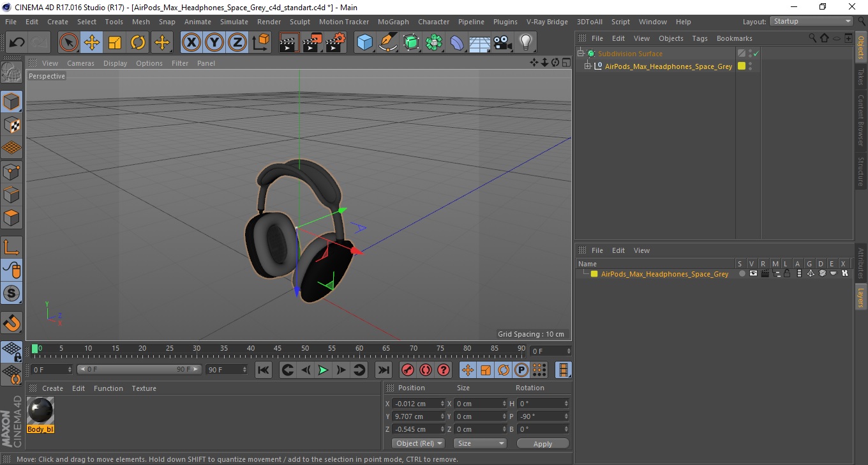
Task: Switch to Attributes side tab
Action: pyautogui.click(x=861, y=264)
